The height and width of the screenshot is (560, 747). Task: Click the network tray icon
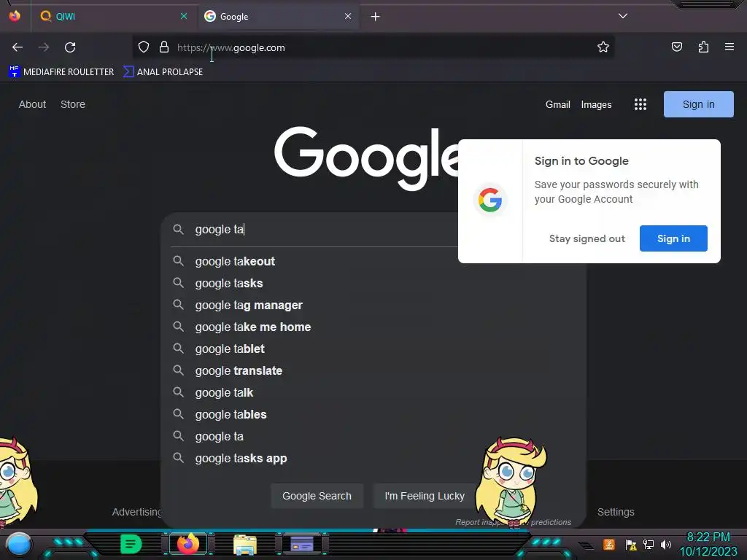(649, 545)
